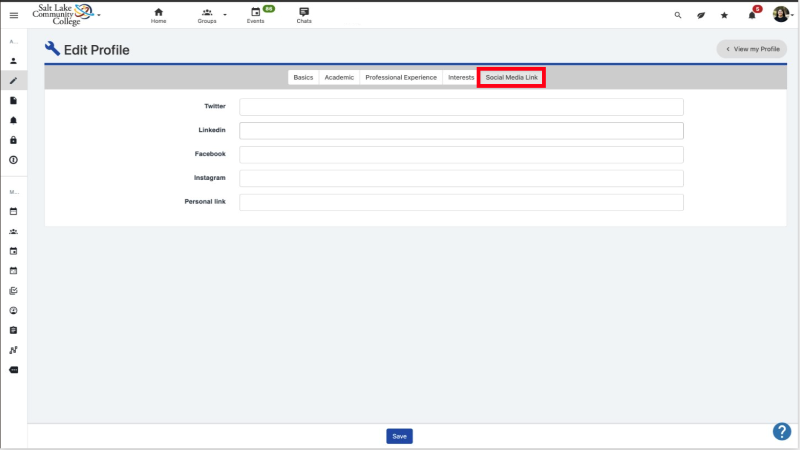Image resolution: width=800 pixels, height=450 pixels.
Task: Focus the Twitter input field
Action: click(x=461, y=107)
